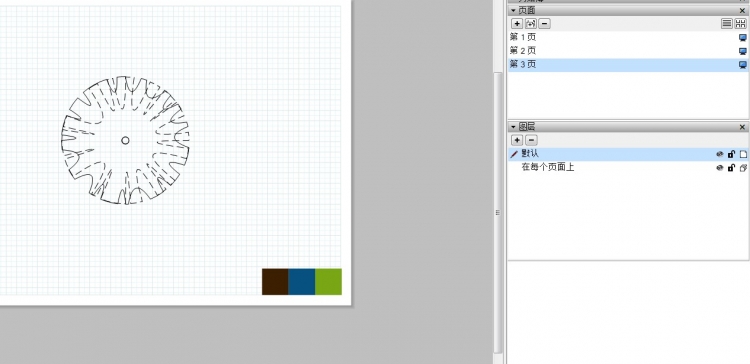Click the page icon on 默认 layer
Image resolution: width=750 pixels, height=364 pixels.
[x=743, y=154]
